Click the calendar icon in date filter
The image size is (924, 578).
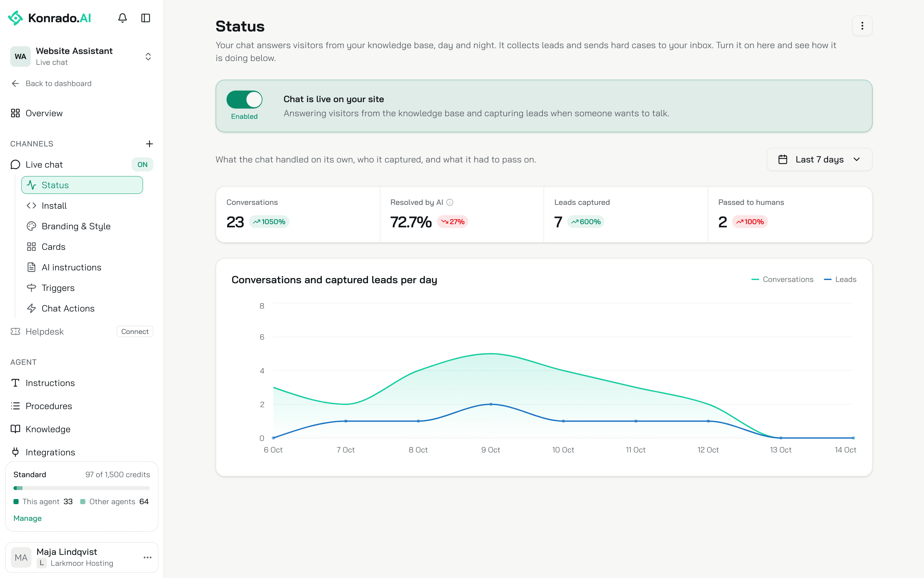[783, 159]
